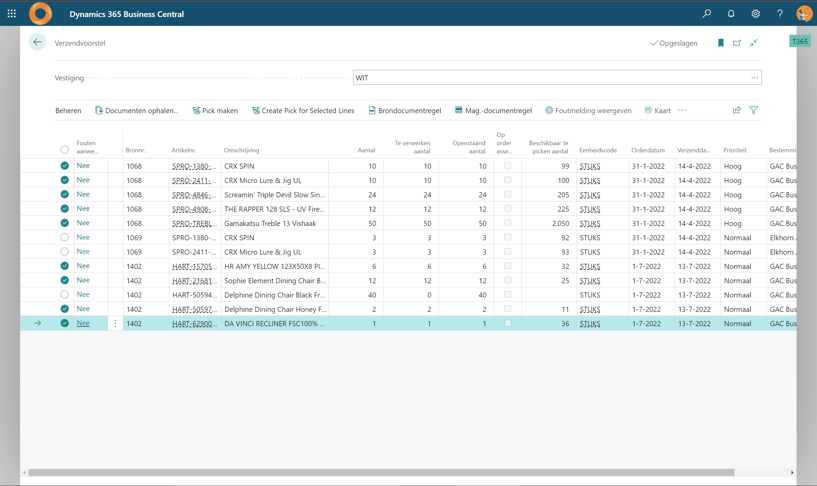Image resolution: width=817 pixels, height=486 pixels.
Task: Click the scrollbar right arrow
Action: 792,472
